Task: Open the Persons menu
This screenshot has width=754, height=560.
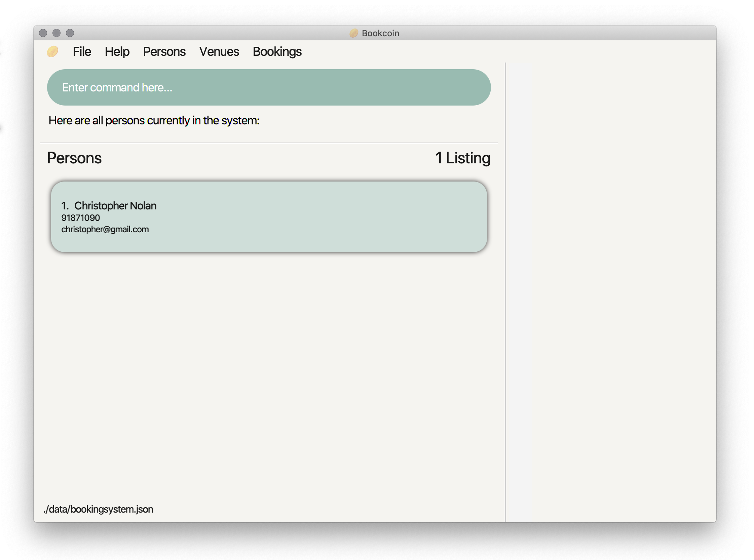Action: pos(164,51)
